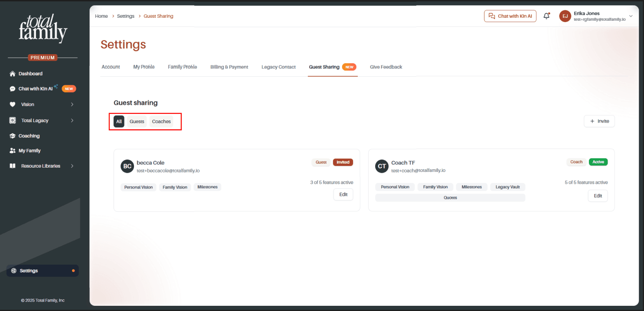Click the Total Legacy vault icon
This screenshot has width=644, height=311.
point(13,120)
